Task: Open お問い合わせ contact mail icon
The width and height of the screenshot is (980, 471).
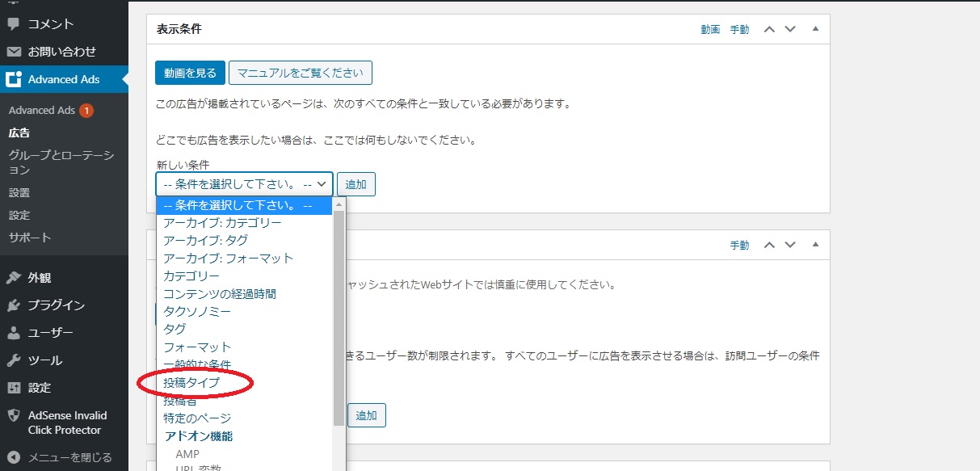Action: tap(14, 52)
